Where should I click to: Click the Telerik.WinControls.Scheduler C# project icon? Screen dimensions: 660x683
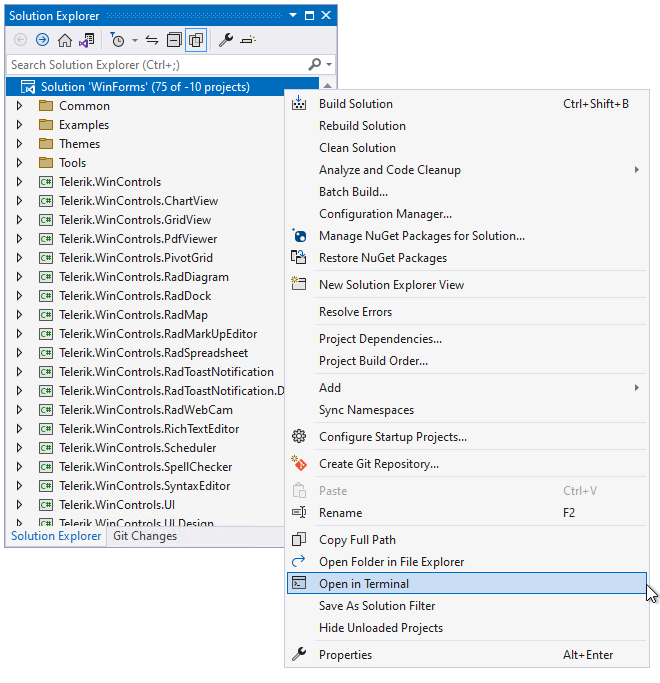tap(46, 448)
